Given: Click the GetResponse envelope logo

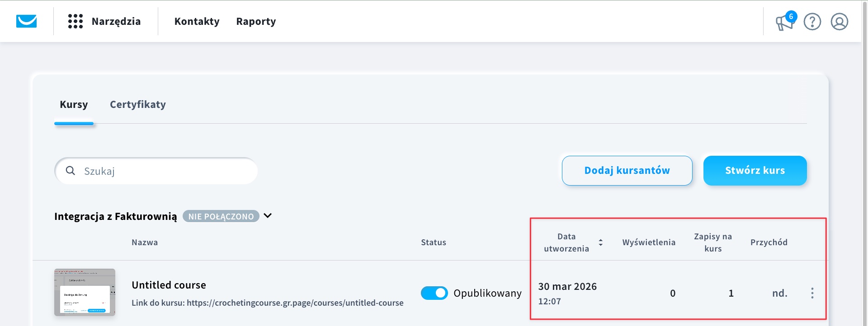Looking at the screenshot, I should pyautogui.click(x=26, y=21).
